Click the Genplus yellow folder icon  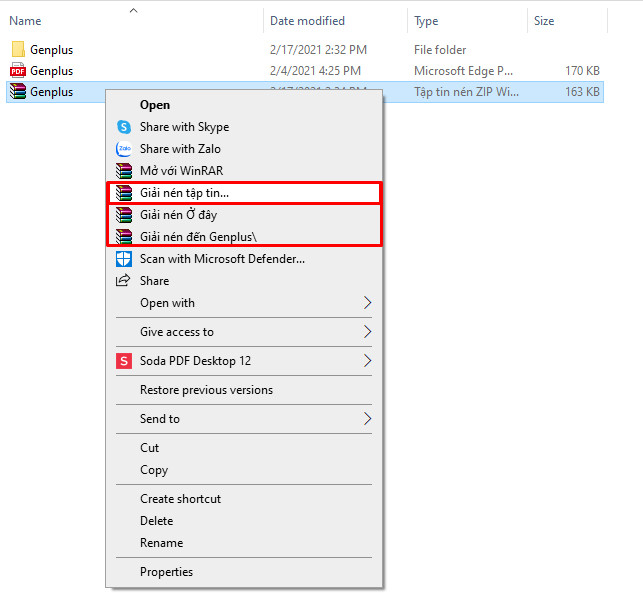click(18, 50)
